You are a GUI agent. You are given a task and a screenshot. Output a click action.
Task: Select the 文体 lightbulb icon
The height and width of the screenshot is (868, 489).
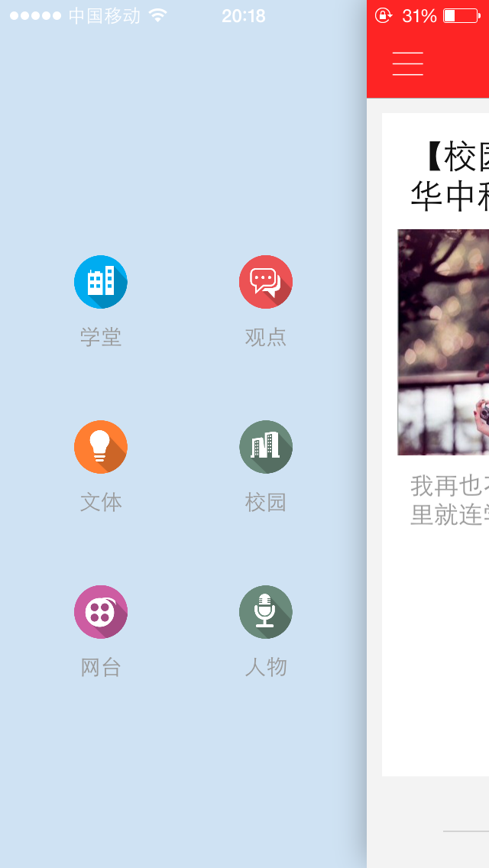101,447
